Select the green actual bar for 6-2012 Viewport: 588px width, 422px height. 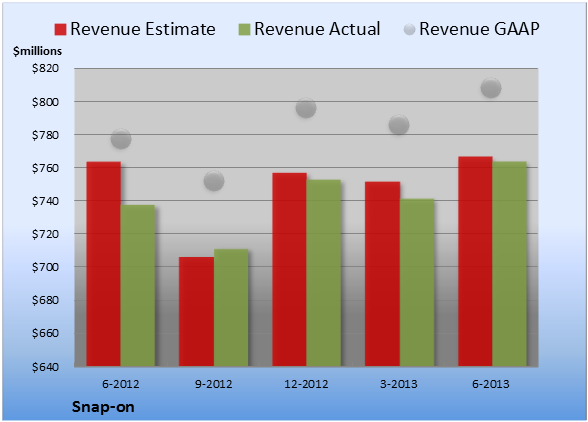coord(138,285)
